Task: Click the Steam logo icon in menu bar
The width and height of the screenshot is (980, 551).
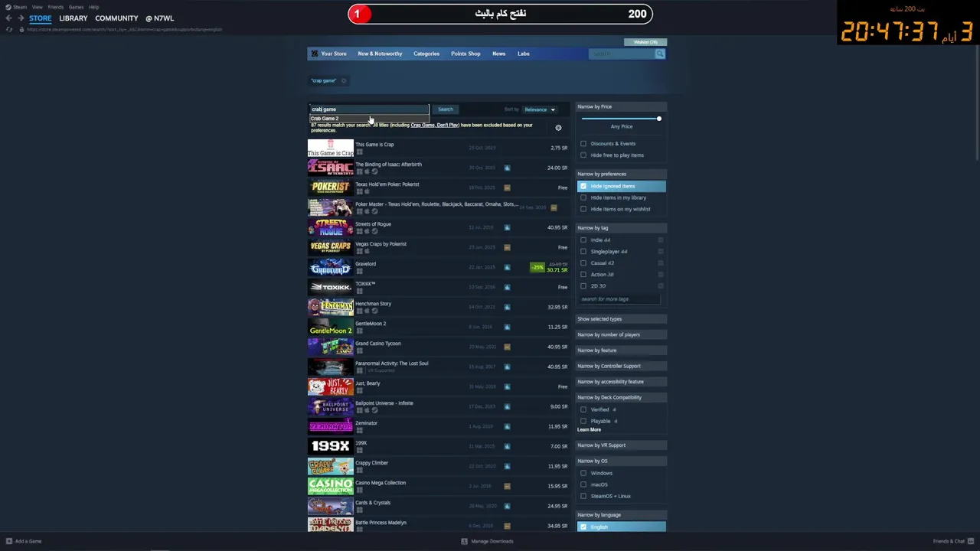Action: coord(8,7)
